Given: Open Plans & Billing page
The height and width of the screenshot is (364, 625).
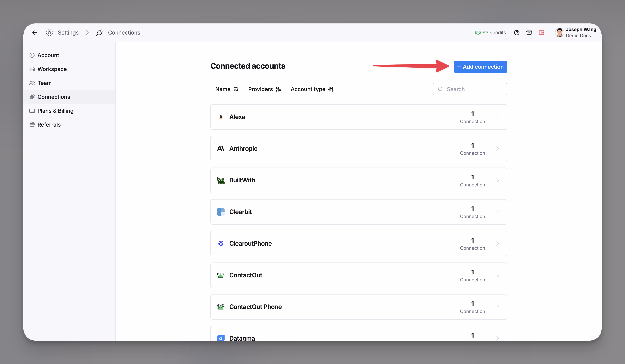Looking at the screenshot, I should pos(69,111).
